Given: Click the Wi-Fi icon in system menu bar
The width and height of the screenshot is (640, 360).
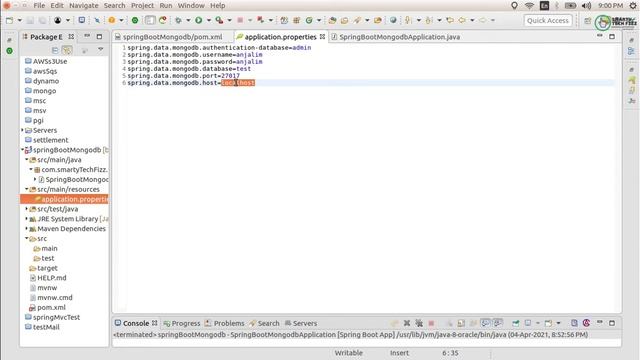Looking at the screenshot, I should pos(529,6).
